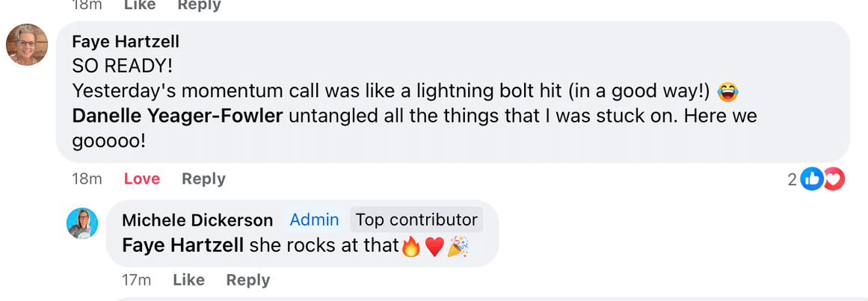Screen dimensions: 868x301
Task: Click the 18m timestamp under Faye's comment
Action: click(x=86, y=179)
